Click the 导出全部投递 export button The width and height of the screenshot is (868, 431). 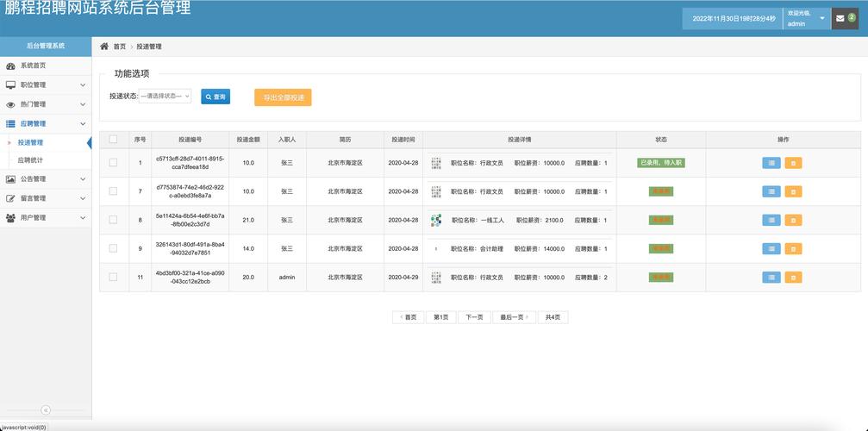[283, 97]
